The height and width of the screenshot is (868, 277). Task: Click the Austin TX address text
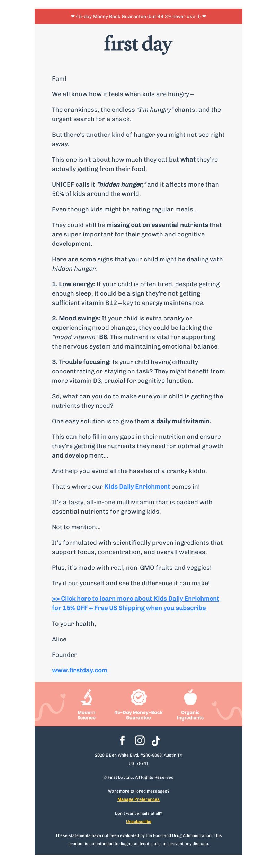click(x=138, y=759)
